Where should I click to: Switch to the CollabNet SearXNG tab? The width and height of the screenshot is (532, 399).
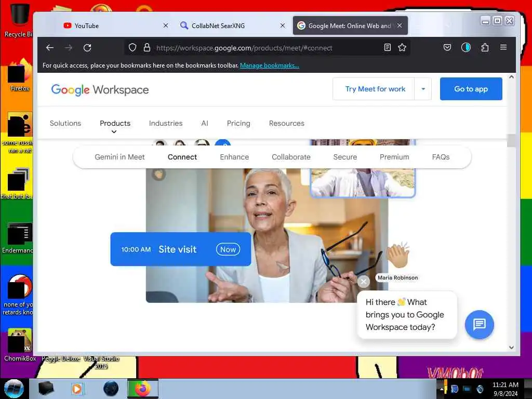pos(232,25)
